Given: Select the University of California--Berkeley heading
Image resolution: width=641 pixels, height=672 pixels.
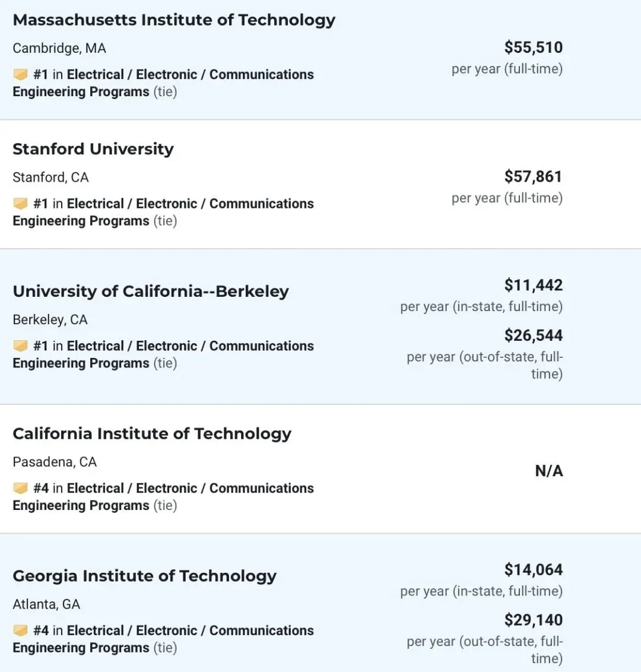Looking at the screenshot, I should [151, 291].
